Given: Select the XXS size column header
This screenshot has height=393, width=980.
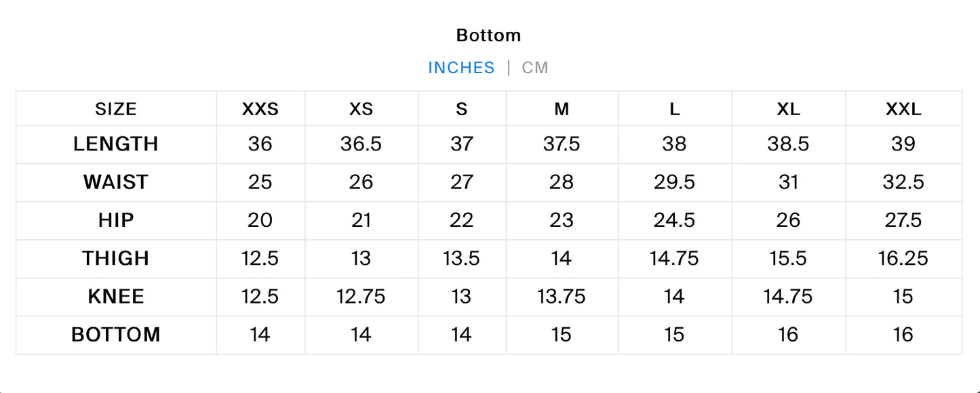Looking at the screenshot, I should 260,109.
